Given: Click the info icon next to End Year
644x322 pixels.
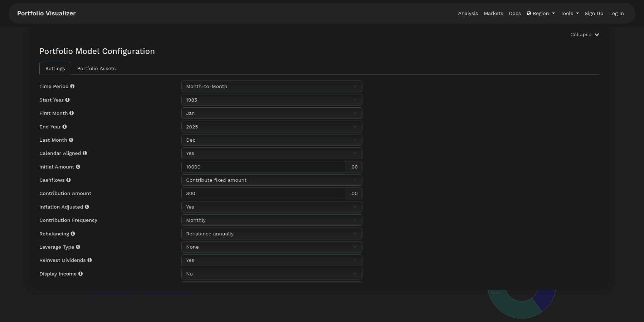Looking at the screenshot, I should coord(64,127).
